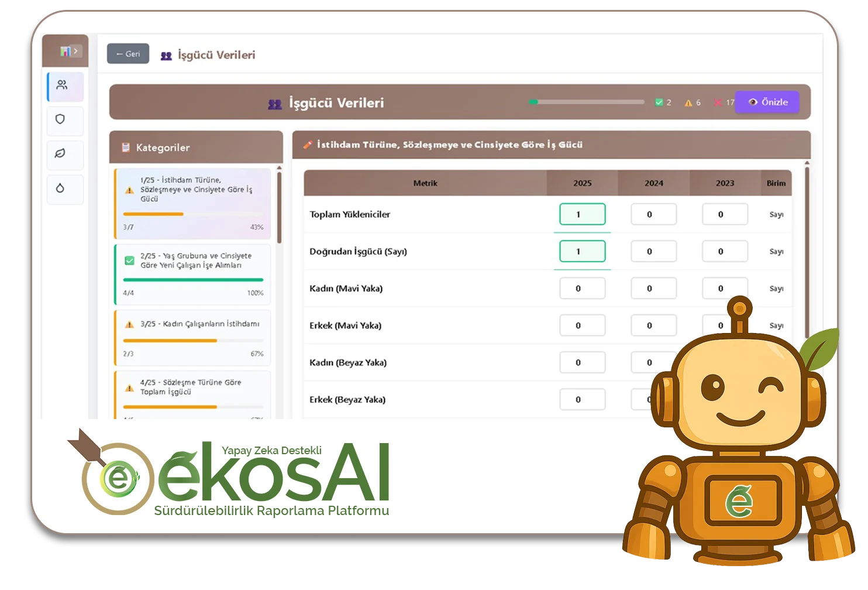The image size is (868, 590).
Task: Open the leaf environment icon in sidebar
Action: point(60,154)
